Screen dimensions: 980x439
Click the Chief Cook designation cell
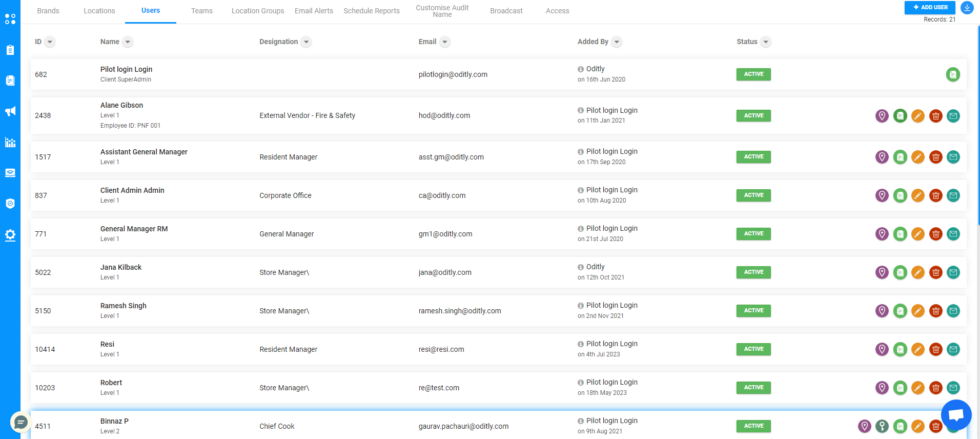click(x=277, y=426)
